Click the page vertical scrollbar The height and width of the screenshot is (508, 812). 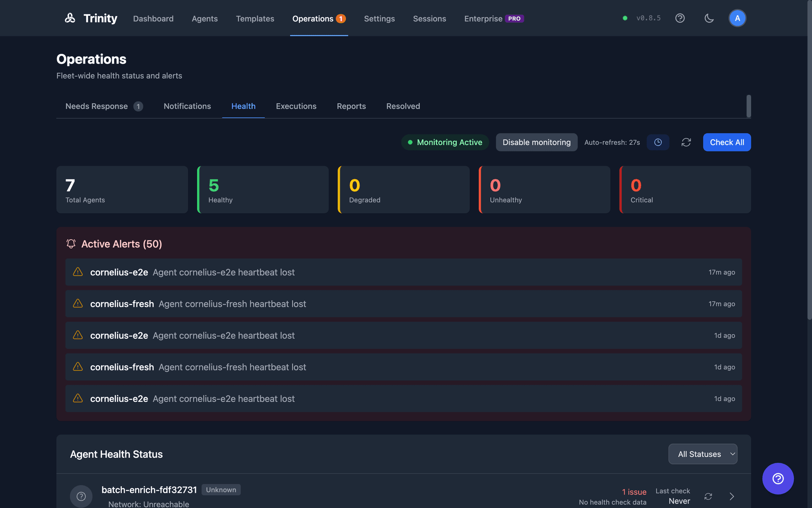809,160
